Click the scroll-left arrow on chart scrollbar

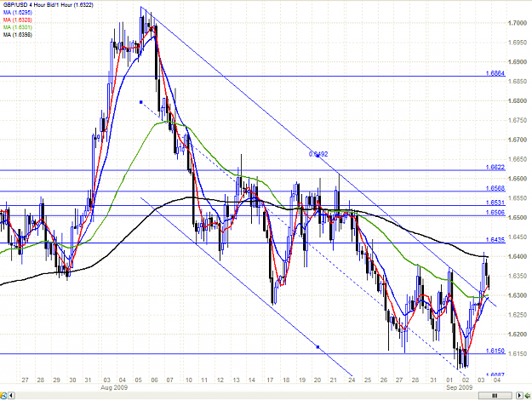[11, 395]
